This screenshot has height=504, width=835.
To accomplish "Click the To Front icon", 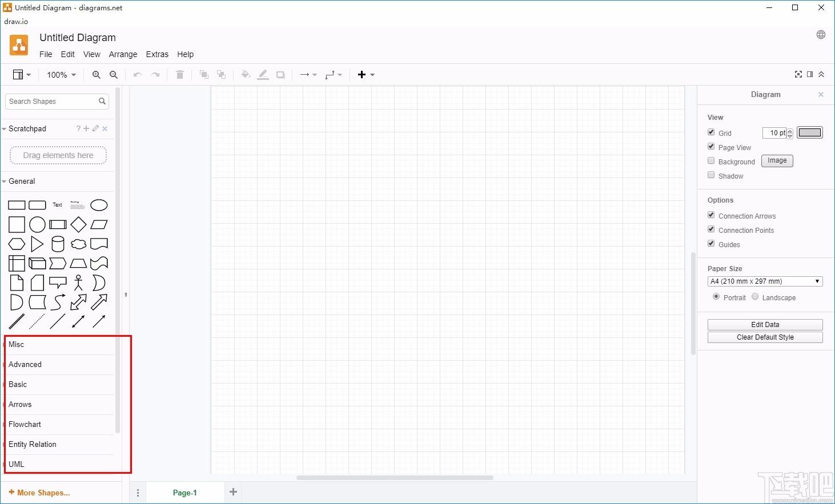I will click(204, 75).
